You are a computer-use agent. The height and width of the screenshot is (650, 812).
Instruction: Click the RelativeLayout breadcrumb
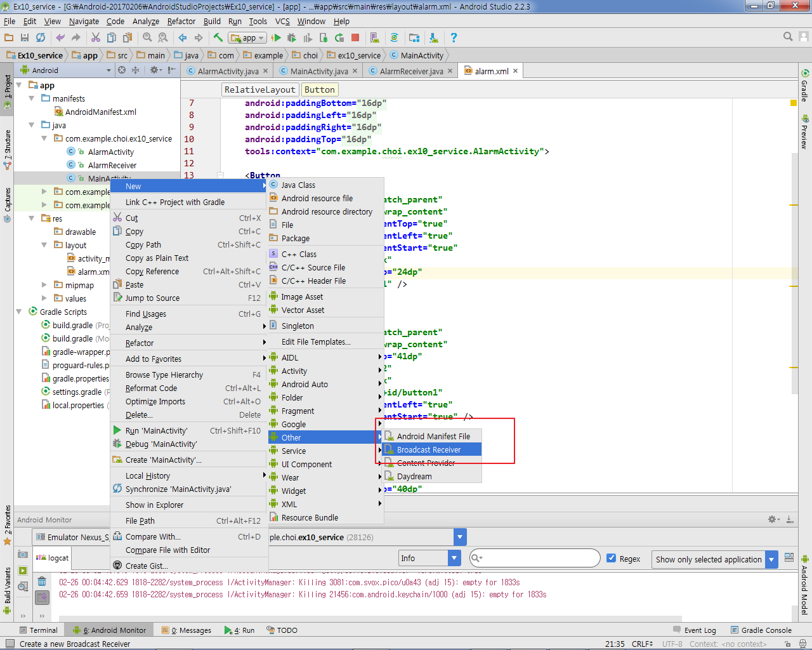[x=259, y=90]
